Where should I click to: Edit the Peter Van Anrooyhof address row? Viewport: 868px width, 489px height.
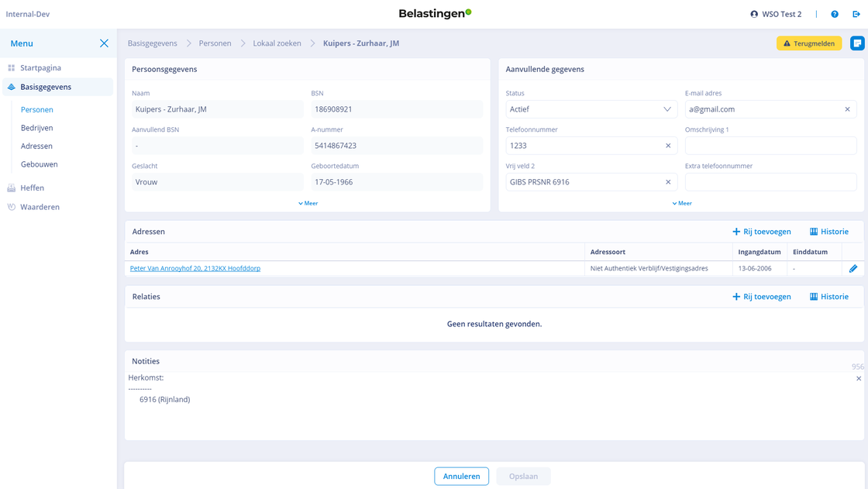point(853,269)
